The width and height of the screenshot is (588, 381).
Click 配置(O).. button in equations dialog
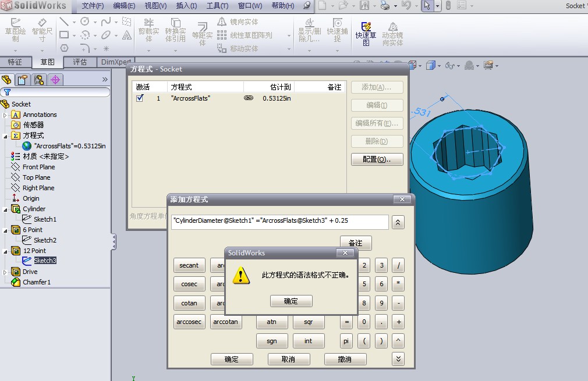click(x=377, y=159)
